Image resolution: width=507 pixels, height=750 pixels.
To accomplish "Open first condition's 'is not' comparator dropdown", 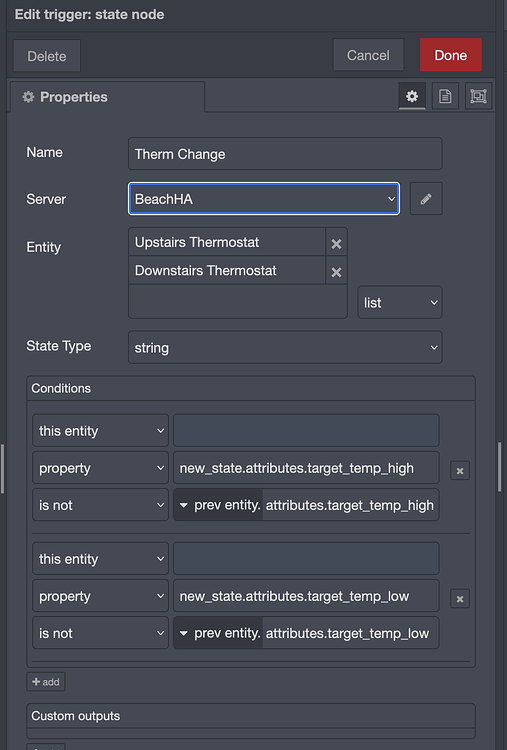I will [100, 505].
